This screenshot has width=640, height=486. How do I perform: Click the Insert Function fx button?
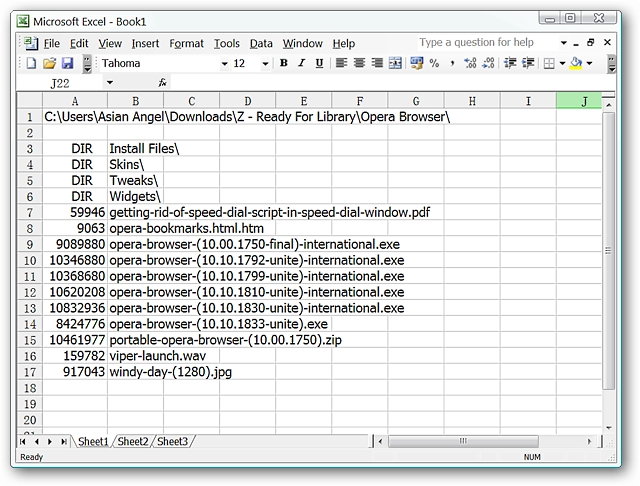click(162, 83)
